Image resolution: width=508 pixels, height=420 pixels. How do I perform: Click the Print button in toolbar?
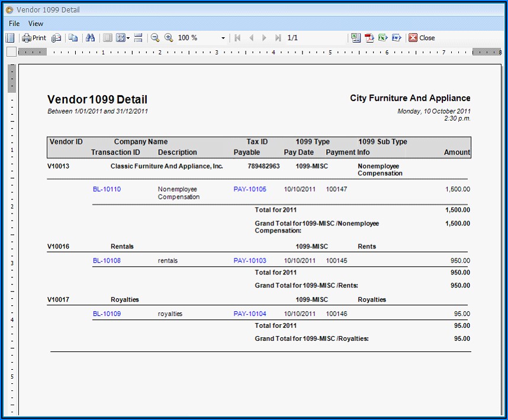(x=34, y=38)
